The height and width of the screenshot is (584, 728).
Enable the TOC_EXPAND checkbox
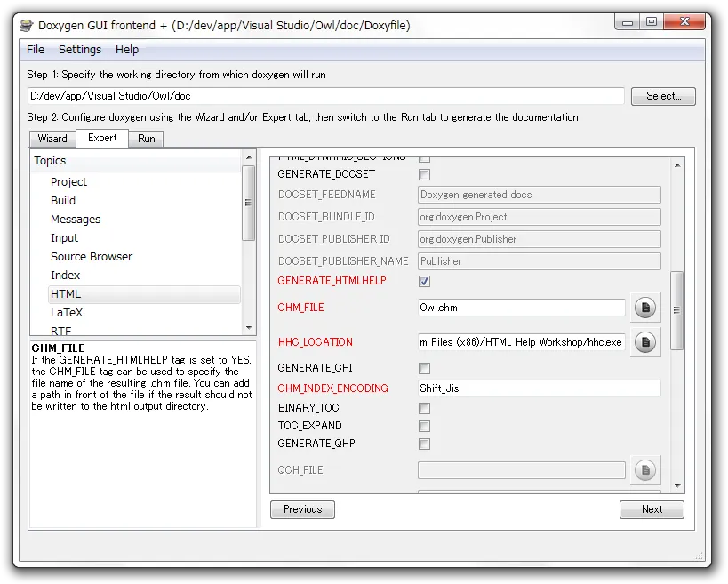click(x=425, y=427)
